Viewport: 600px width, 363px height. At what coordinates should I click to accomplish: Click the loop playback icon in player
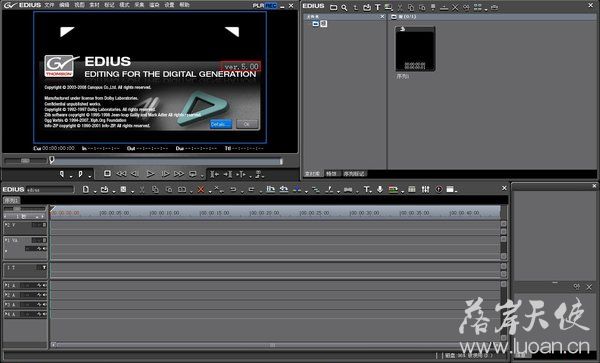click(193, 174)
